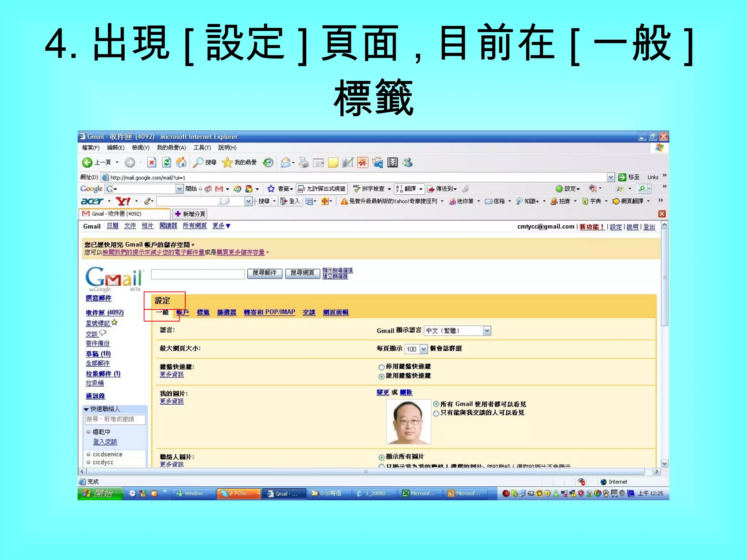
Task: Click the green Go arrow beside address bar
Action: pyautogui.click(x=622, y=178)
